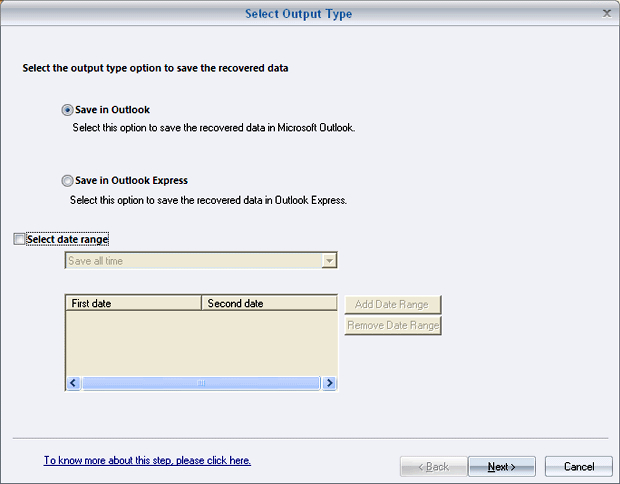Close the dialog with the X icon
This screenshot has width=620, height=484.
click(607, 13)
